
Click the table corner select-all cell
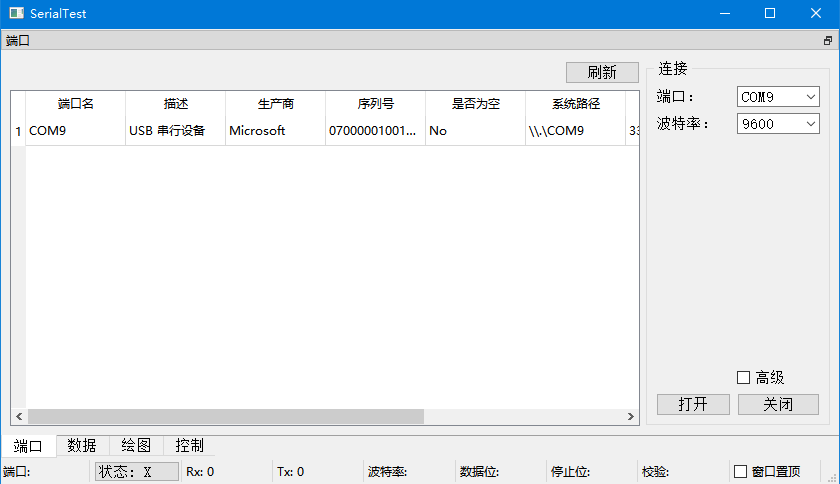[18, 105]
